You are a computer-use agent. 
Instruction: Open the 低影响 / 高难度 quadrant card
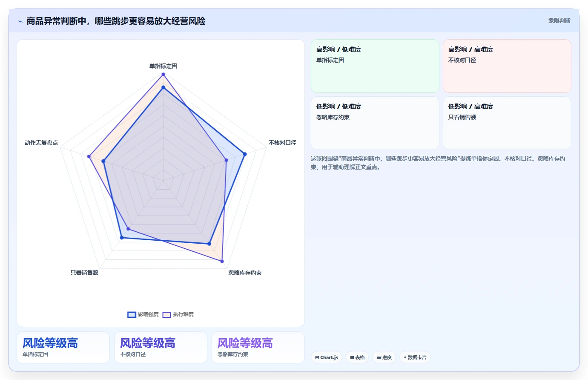tap(507, 123)
